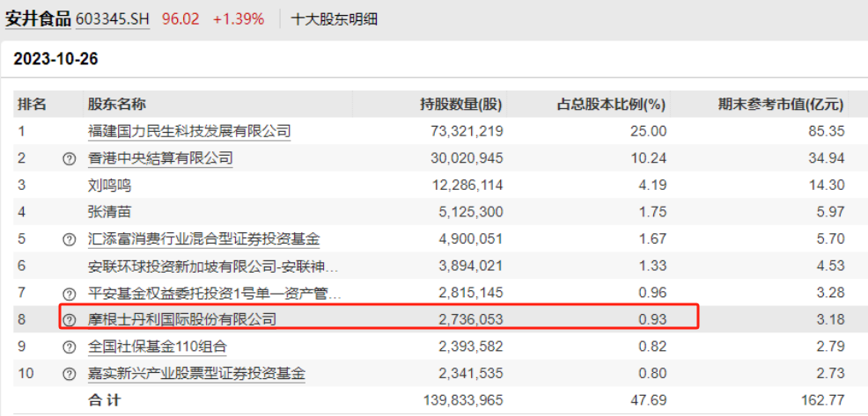Click the share count 2,341,535
Image resolution: width=868 pixels, height=416 pixels.
pos(471,374)
